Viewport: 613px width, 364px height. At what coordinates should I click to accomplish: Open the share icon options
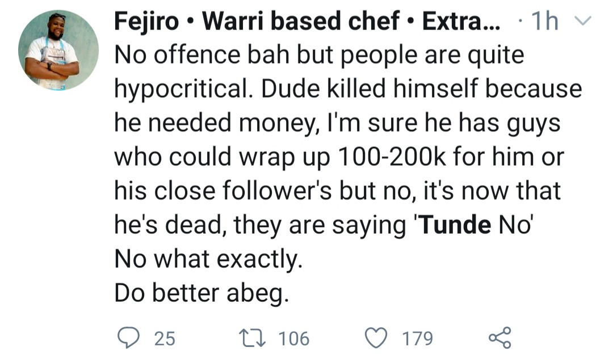(x=499, y=338)
